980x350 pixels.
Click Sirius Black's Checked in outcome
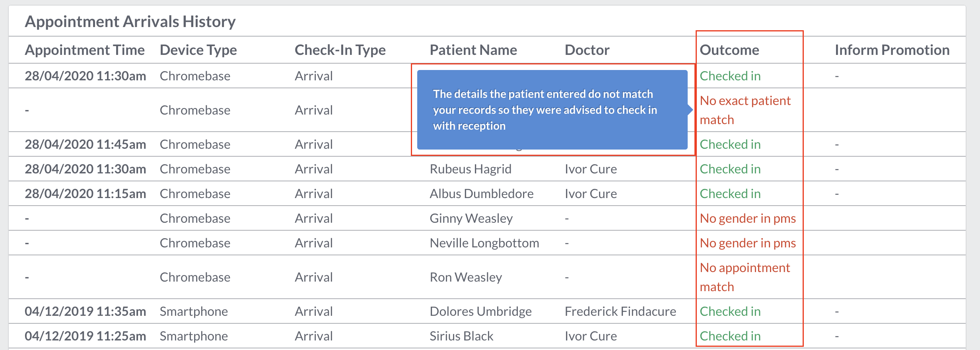click(730, 336)
